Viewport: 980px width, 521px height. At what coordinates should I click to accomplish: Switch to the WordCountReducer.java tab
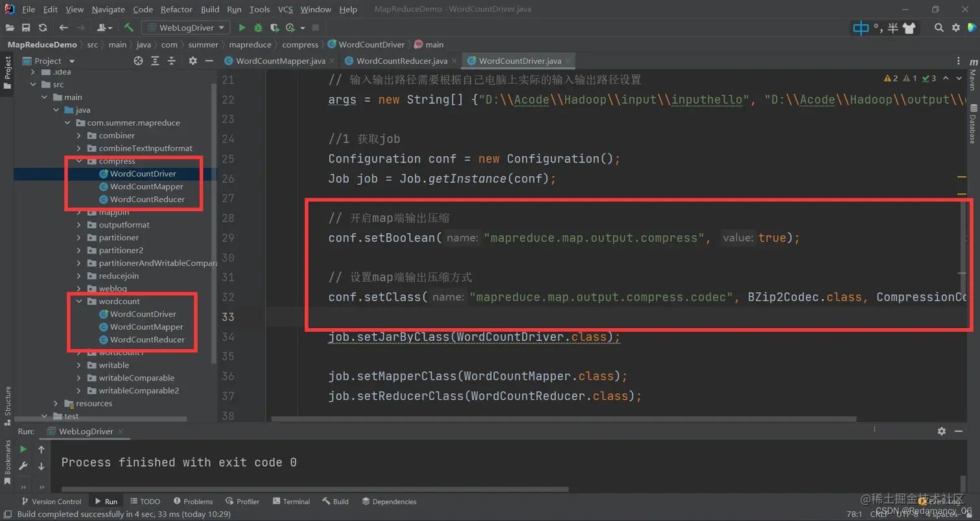401,61
